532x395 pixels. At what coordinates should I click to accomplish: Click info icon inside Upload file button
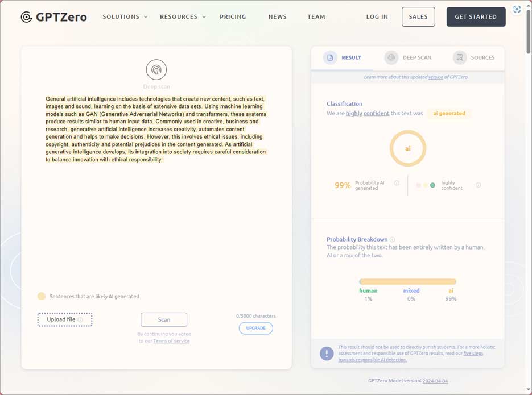point(80,320)
